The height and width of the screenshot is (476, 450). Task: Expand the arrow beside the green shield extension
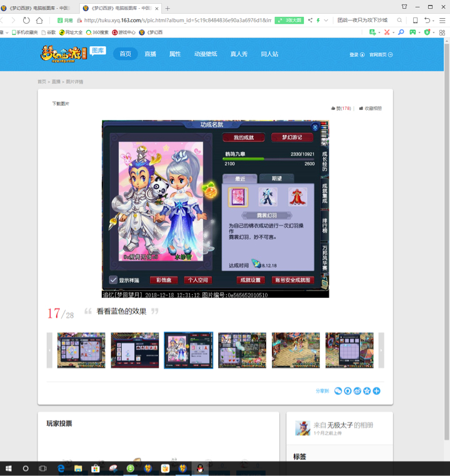(x=434, y=32)
